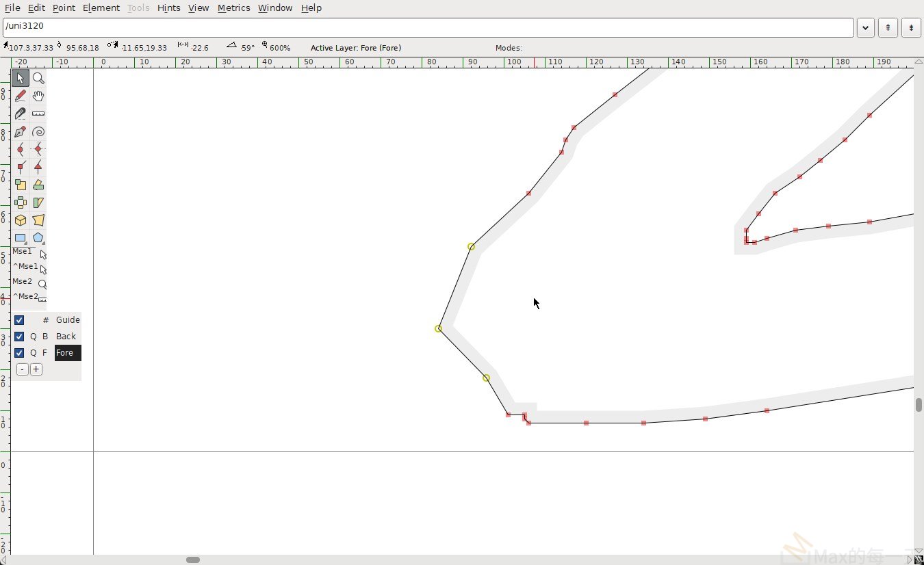Viewport: 924px width, 565px height.
Task: Choose the Knife cut tool
Action: (20, 114)
